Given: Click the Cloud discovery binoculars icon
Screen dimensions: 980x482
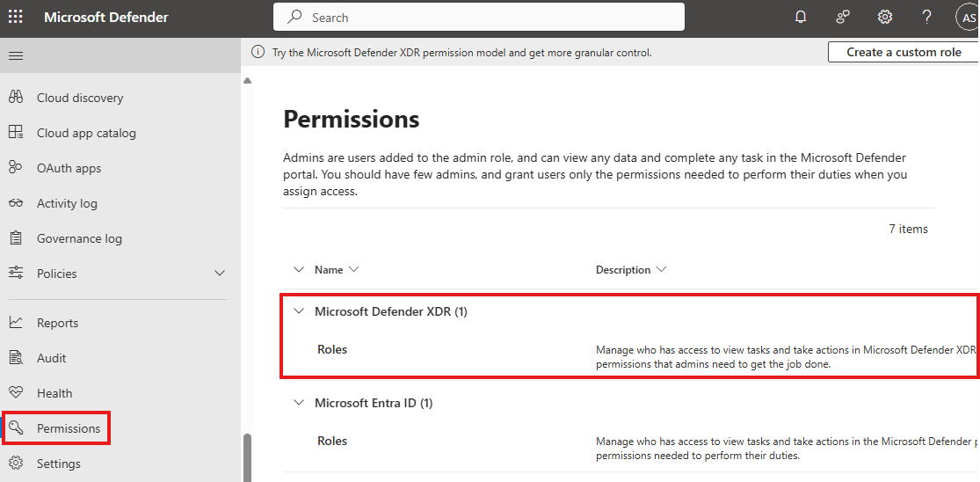Looking at the screenshot, I should point(16,98).
